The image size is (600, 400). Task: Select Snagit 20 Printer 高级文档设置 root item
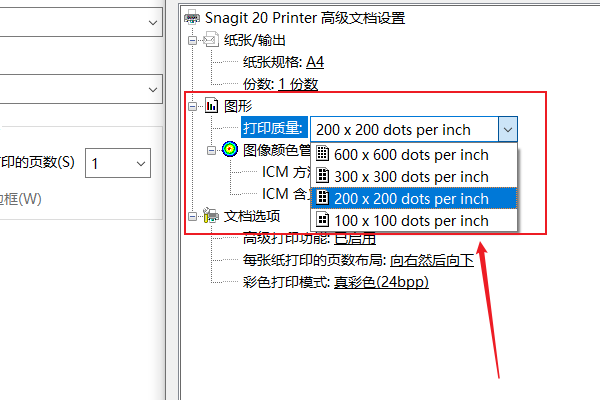305,18
